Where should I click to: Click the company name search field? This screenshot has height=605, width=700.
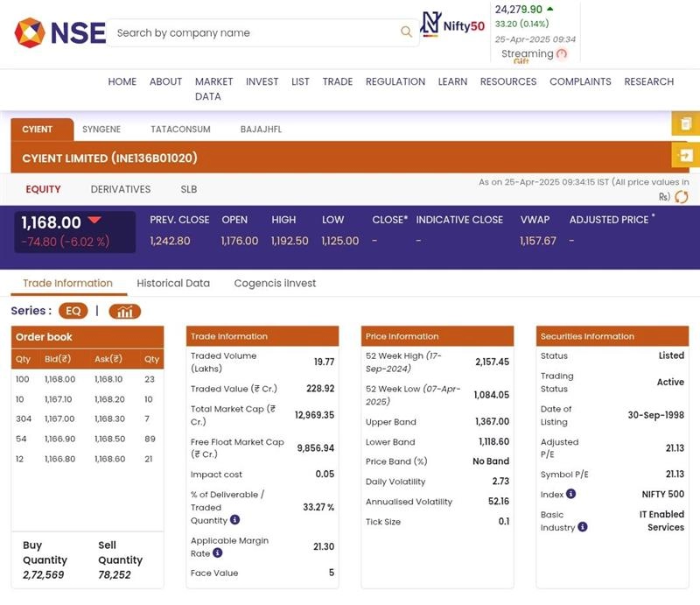click(254, 32)
